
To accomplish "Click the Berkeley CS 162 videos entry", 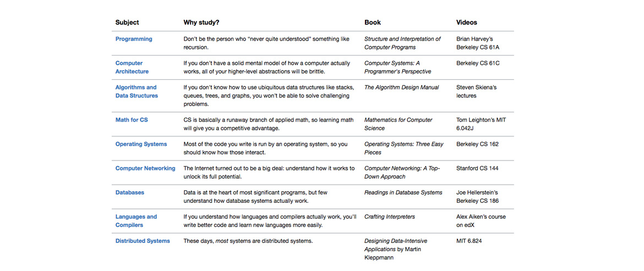I will click(477, 144).
